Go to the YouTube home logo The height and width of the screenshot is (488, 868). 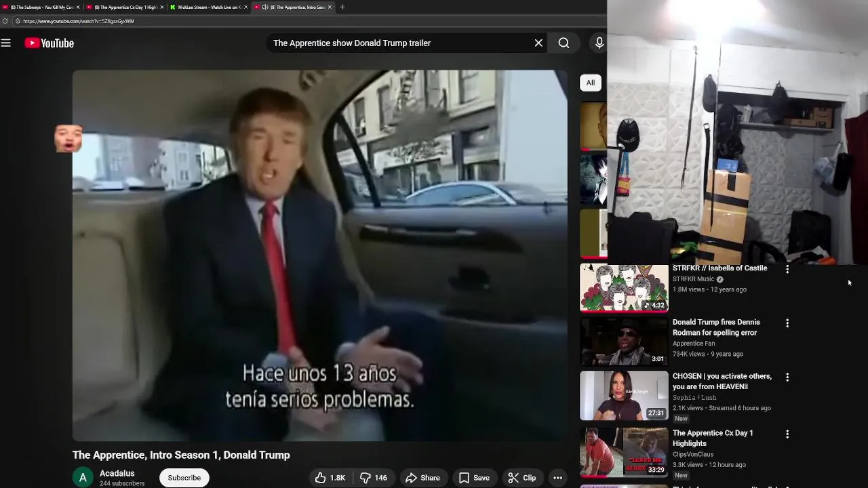point(50,43)
